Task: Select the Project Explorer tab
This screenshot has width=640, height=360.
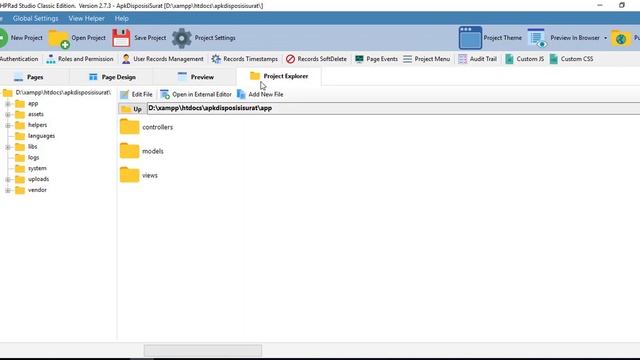Action: pyautogui.click(x=279, y=76)
